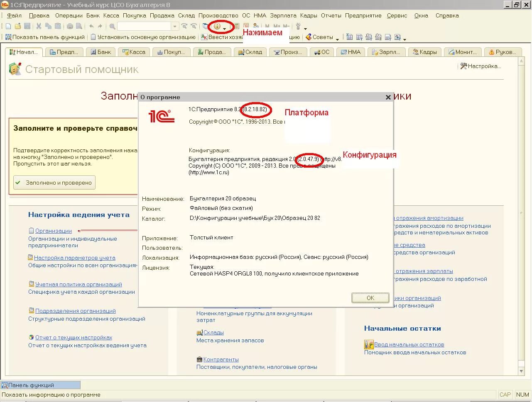
Task: Click the Настройка... link at top right
Action: tap(484, 66)
